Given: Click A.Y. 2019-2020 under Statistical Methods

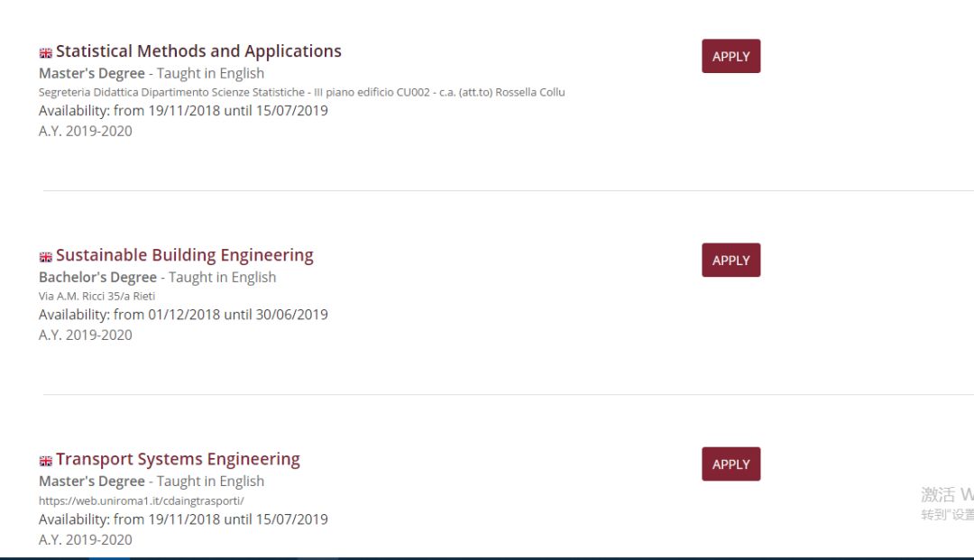Looking at the screenshot, I should (85, 131).
